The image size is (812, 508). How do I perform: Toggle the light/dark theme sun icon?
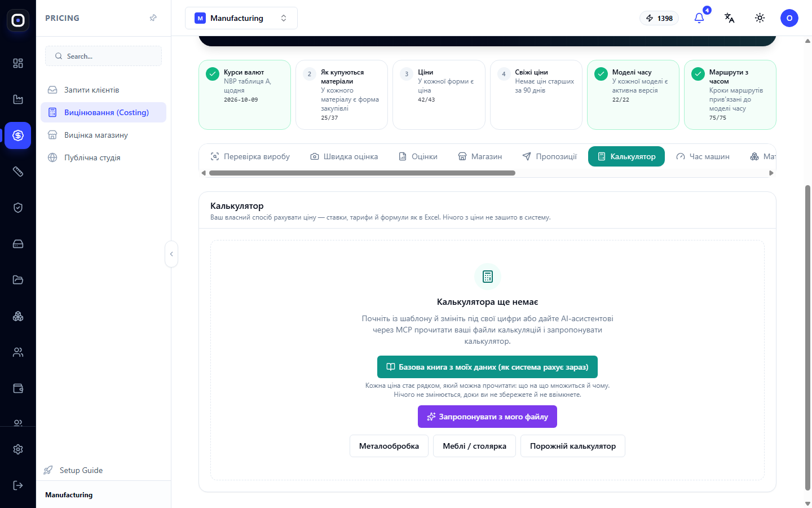(x=760, y=18)
